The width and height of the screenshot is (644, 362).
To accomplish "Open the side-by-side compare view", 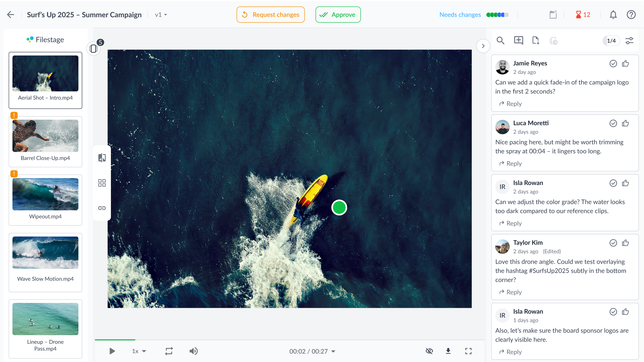I will pos(102,157).
